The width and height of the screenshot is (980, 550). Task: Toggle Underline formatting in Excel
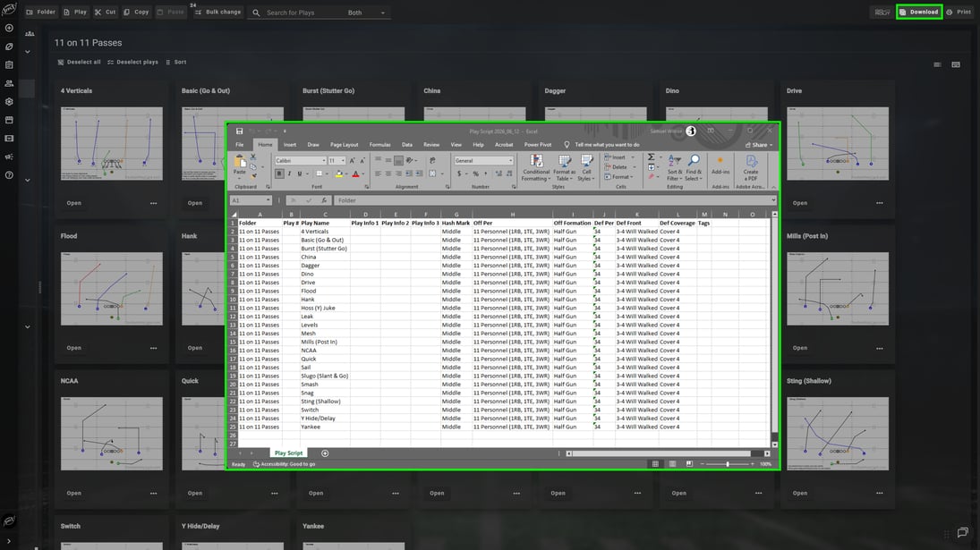click(300, 173)
